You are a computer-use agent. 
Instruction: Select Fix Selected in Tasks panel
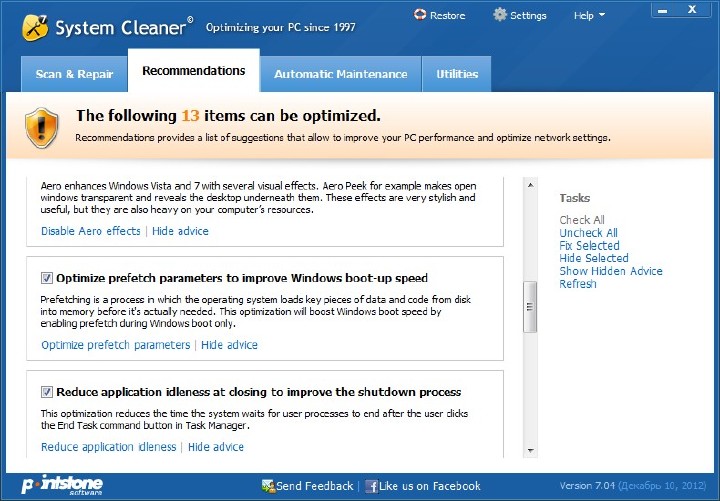point(589,246)
